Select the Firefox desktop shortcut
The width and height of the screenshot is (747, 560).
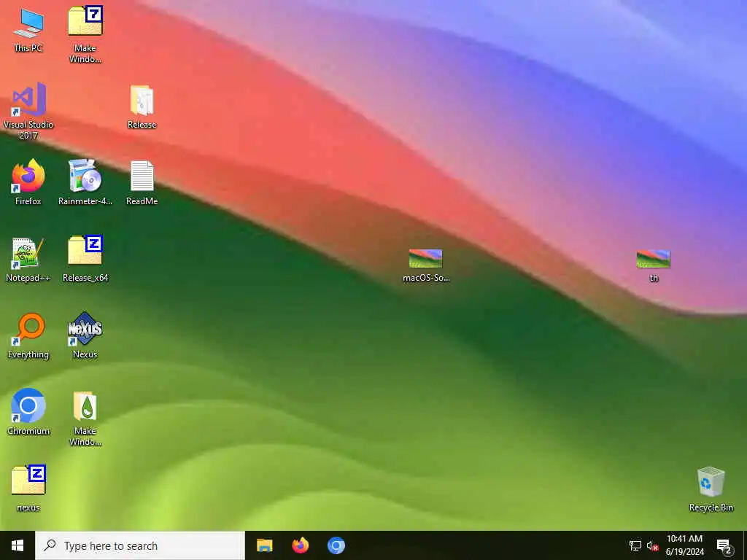coord(28,182)
